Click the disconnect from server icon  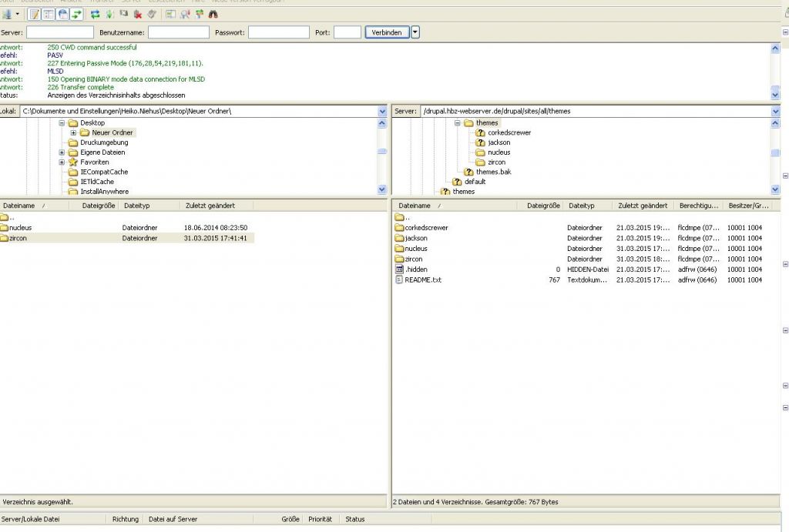pos(137,14)
